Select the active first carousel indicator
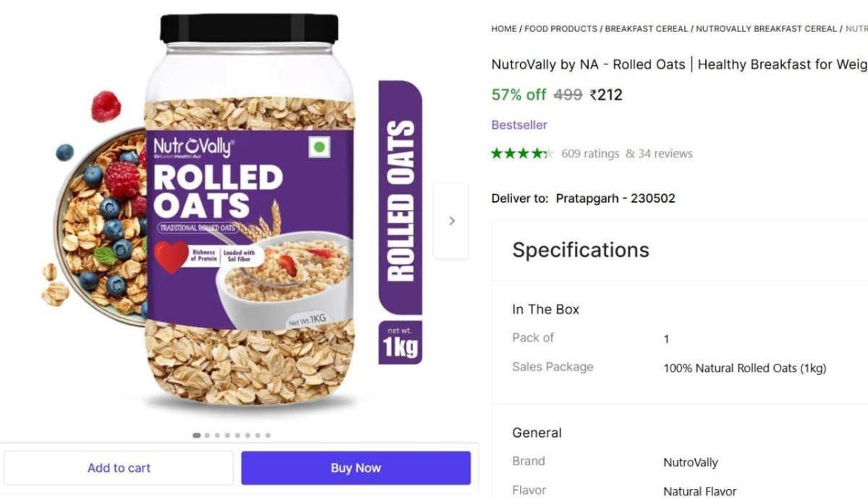868x500 pixels. 196,435
